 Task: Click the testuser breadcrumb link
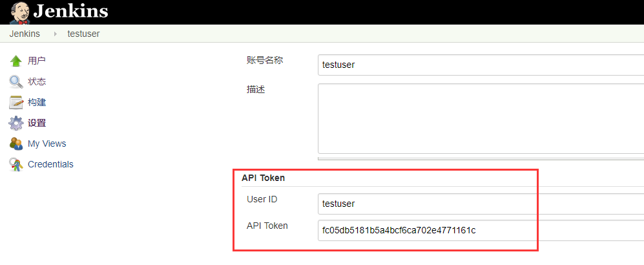pos(83,34)
